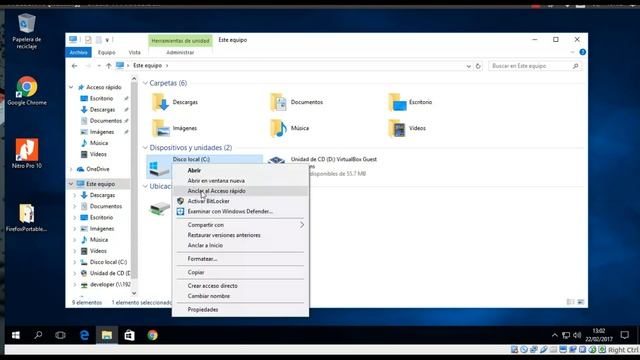The image size is (640, 360).
Task: Click the taskbar clock and date
Action: point(599,335)
